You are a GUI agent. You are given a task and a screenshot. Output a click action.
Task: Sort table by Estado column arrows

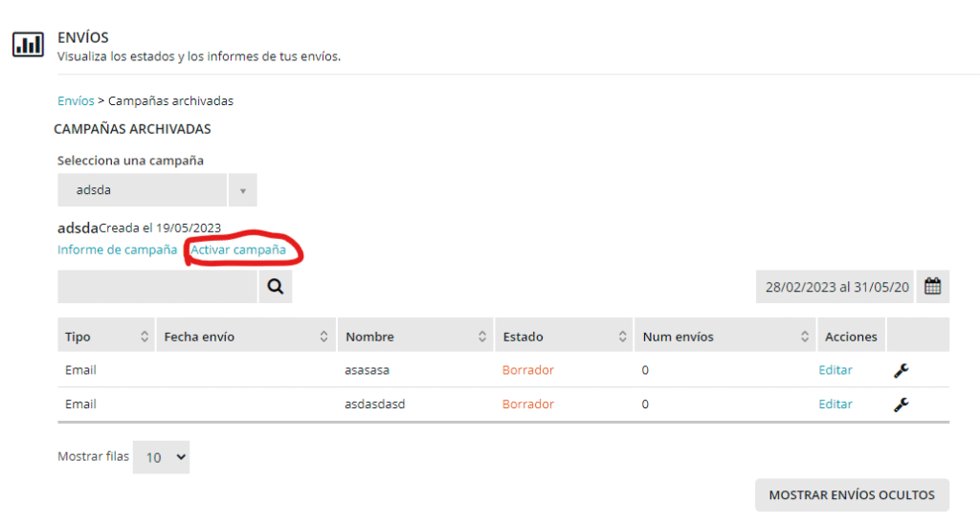pos(623,337)
